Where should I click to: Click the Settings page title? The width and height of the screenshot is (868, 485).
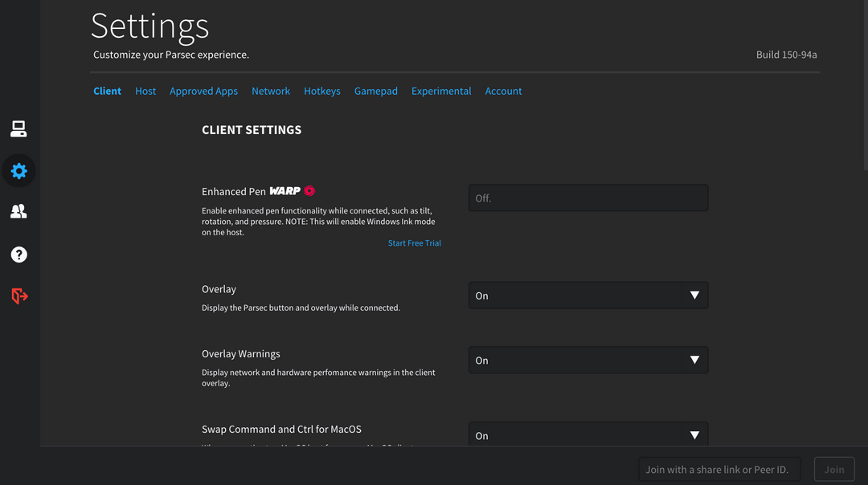point(150,26)
